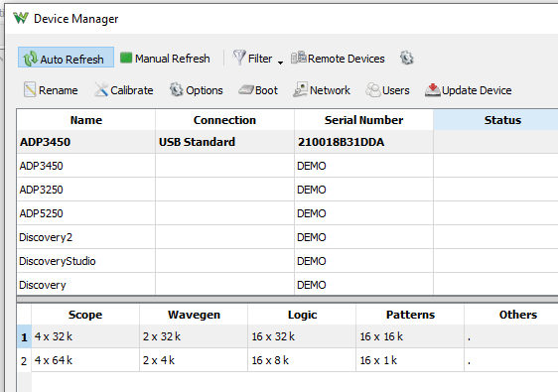Click Update Device
This screenshot has width=558, height=392.
[x=469, y=90]
